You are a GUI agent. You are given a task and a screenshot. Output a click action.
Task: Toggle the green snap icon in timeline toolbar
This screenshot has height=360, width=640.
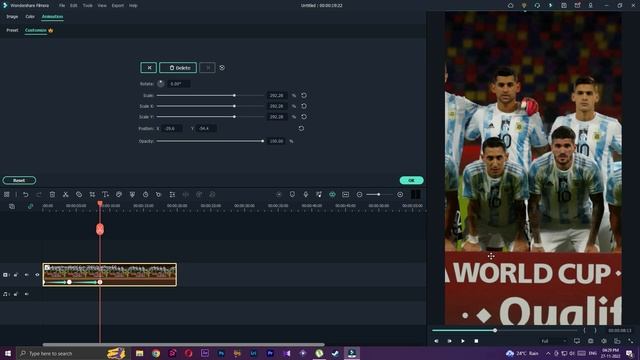332,195
